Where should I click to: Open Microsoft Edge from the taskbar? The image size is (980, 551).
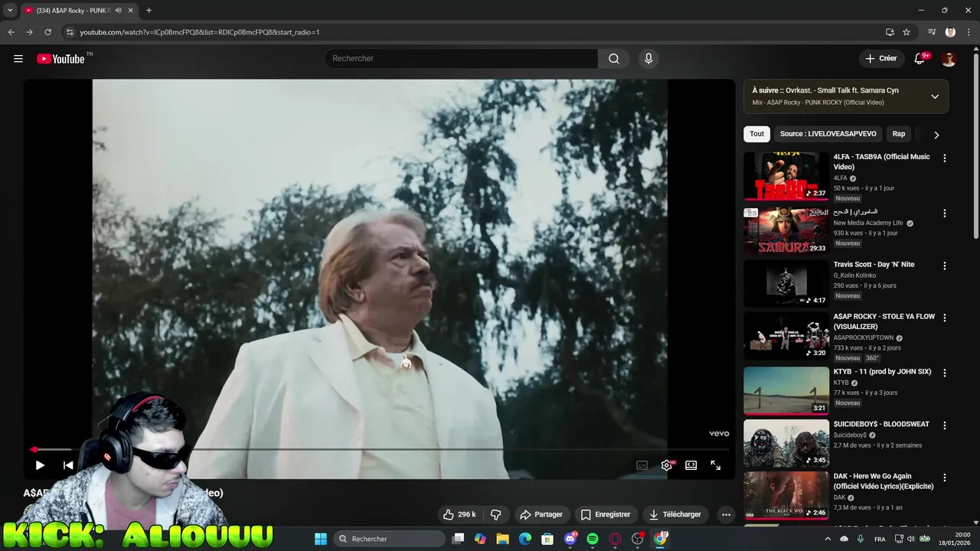tap(525, 539)
